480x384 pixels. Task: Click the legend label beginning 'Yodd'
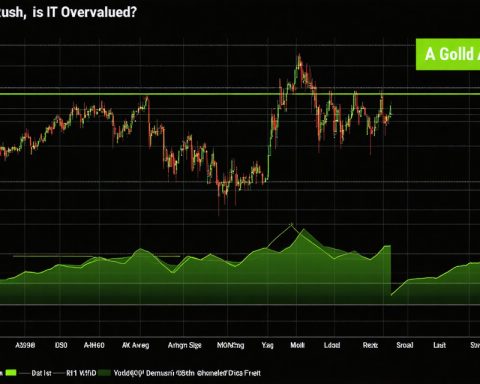[187, 373]
